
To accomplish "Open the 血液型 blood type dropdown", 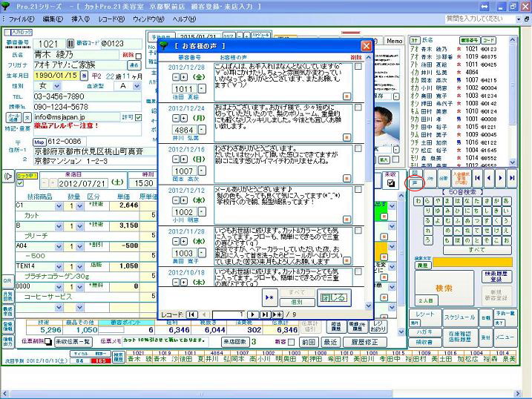I will pos(137,86).
